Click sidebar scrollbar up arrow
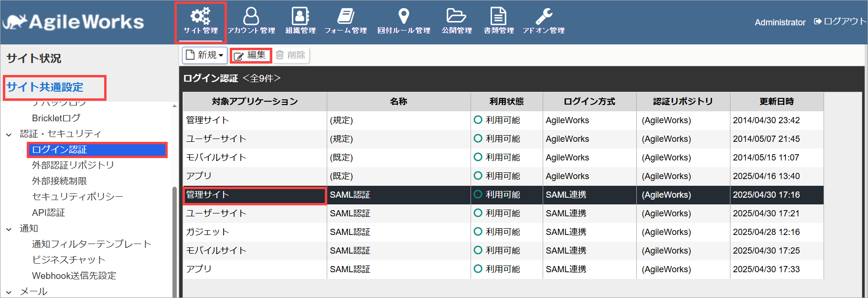Viewport: 868px width, 298px height. (174, 106)
